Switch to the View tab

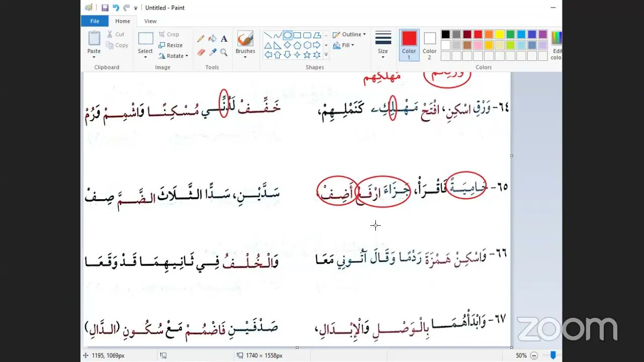click(150, 21)
